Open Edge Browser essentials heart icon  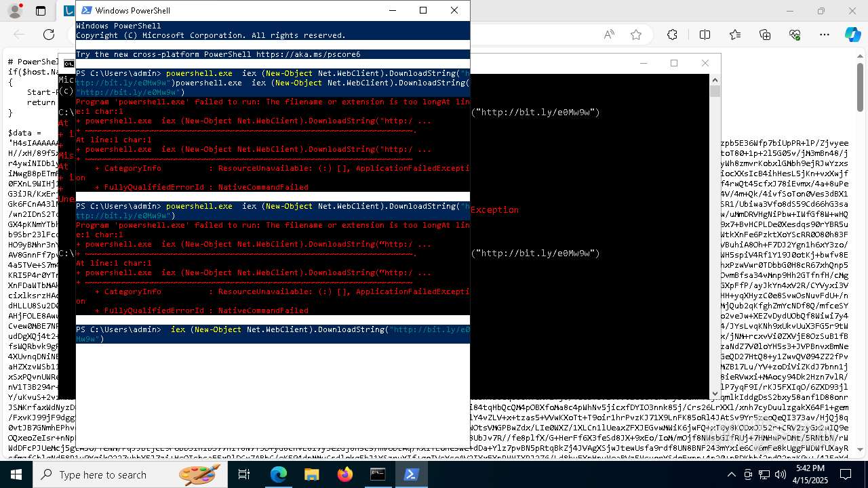pos(795,35)
